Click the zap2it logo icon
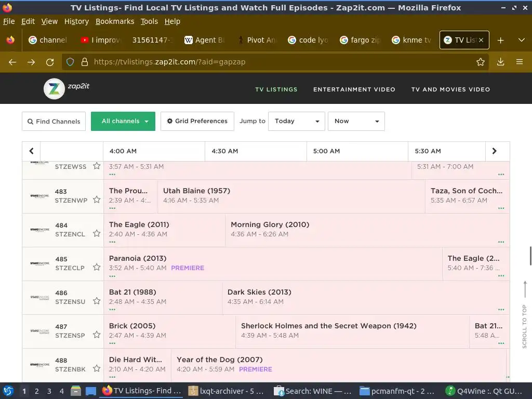 (x=54, y=89)
